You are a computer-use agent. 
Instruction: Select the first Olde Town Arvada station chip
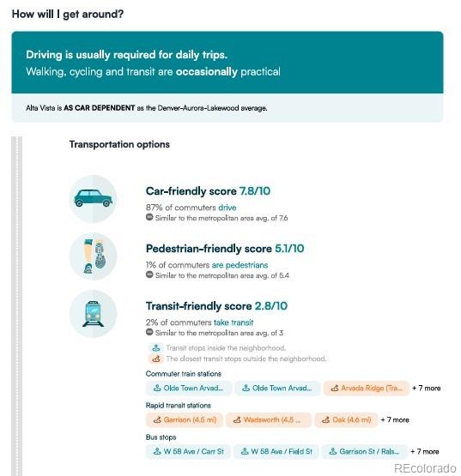click(189, 388)
